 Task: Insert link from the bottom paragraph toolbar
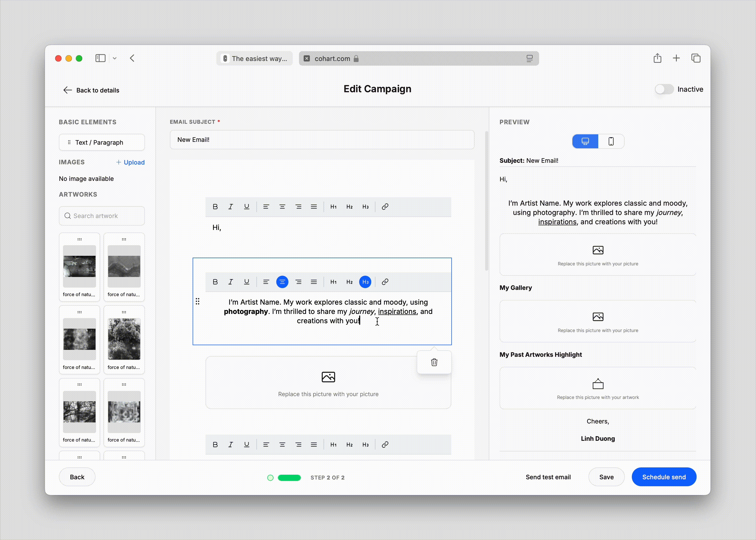385,444
